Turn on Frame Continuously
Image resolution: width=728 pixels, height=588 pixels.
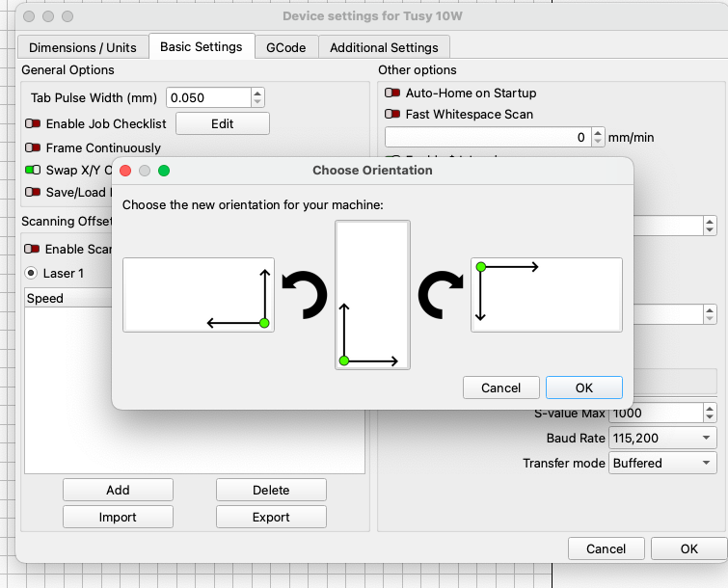click(34, 148)
